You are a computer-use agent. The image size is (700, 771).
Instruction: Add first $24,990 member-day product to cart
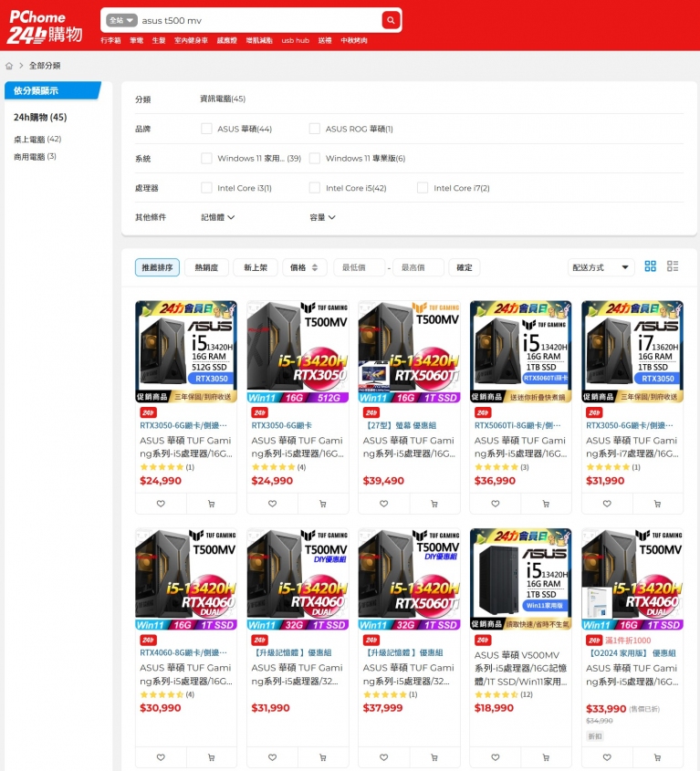tap(212, 504)
